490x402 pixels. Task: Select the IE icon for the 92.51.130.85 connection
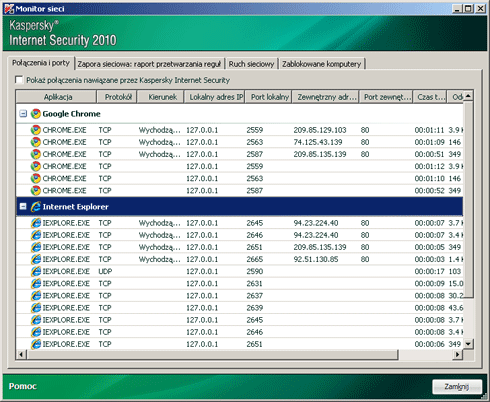36,259
